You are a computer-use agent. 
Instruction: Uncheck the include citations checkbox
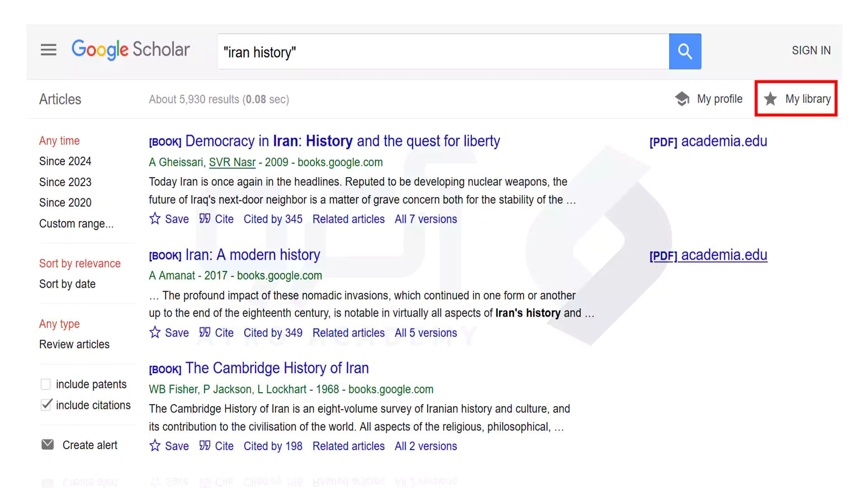(x=46, y=405)
